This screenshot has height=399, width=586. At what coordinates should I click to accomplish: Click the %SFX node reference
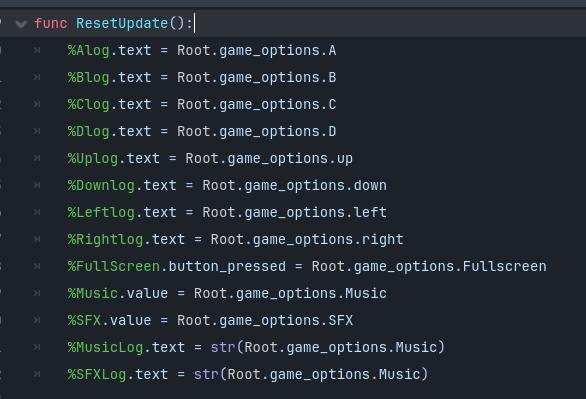pyautogui.click(x=84, y=320)
